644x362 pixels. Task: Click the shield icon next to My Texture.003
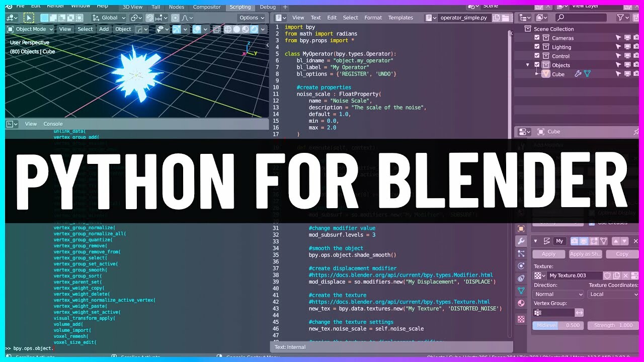point(607,276)
